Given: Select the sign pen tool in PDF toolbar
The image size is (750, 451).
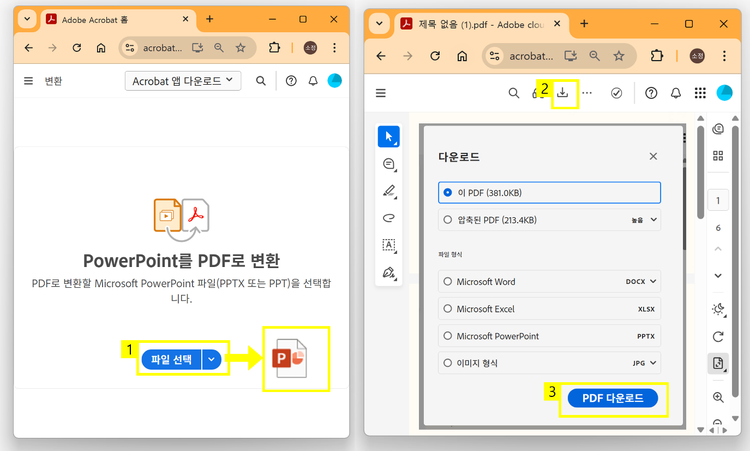Looking at the screenshot, I should (389, 273).
